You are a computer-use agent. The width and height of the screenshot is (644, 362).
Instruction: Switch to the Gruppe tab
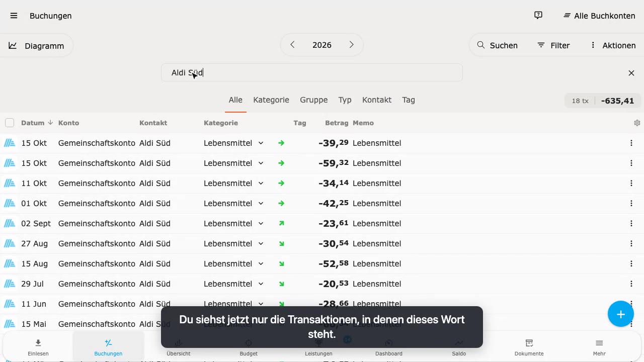coord(314,100)
